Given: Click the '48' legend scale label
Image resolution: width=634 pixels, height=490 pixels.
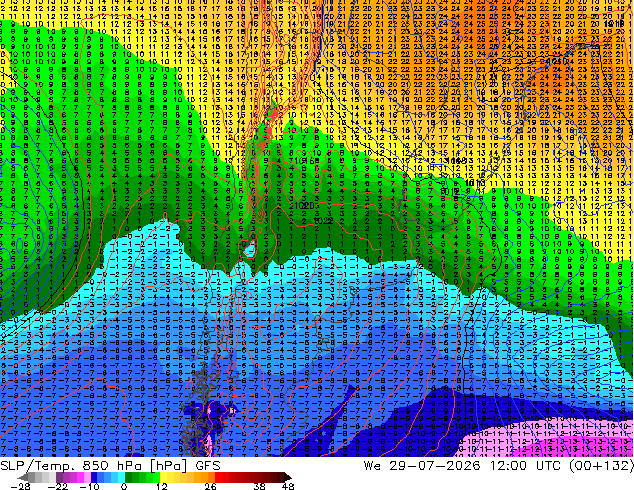Looking at the screenshot, I should pyautogui.click(x=288, y=486).
